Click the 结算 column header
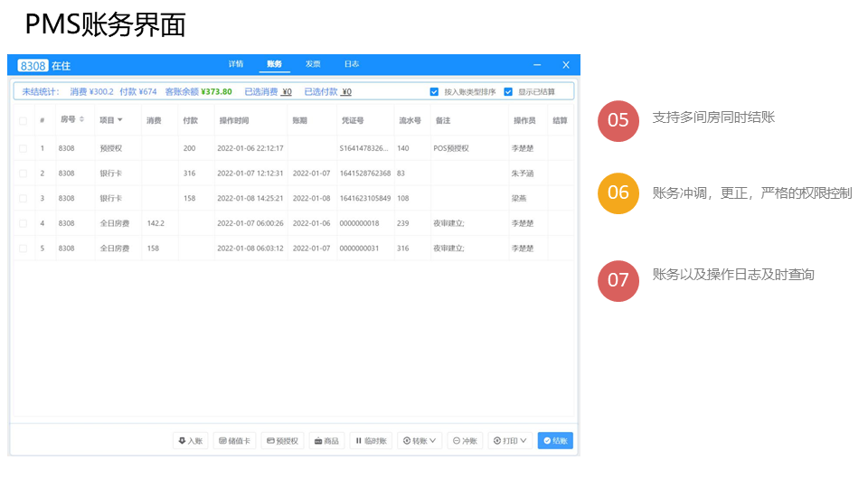The image size is (868, 488). coord(560,120)
